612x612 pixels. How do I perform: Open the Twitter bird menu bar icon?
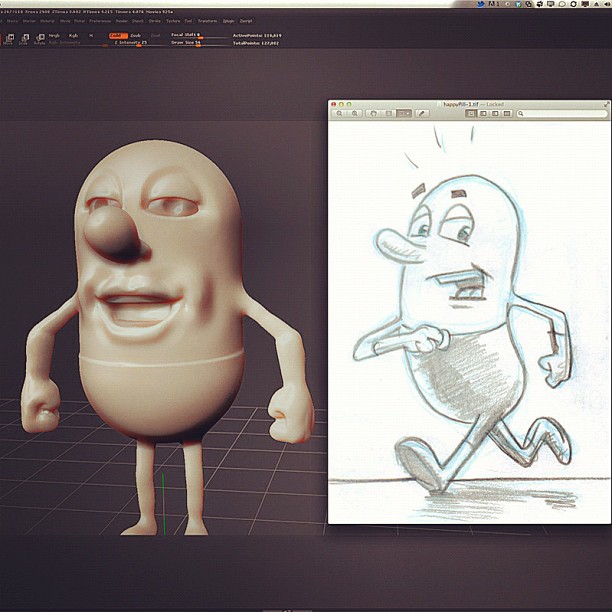pos(481,4)
